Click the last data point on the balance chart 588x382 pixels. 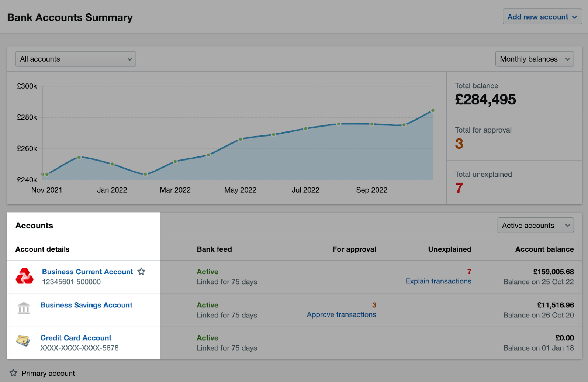tap(433, 110)
